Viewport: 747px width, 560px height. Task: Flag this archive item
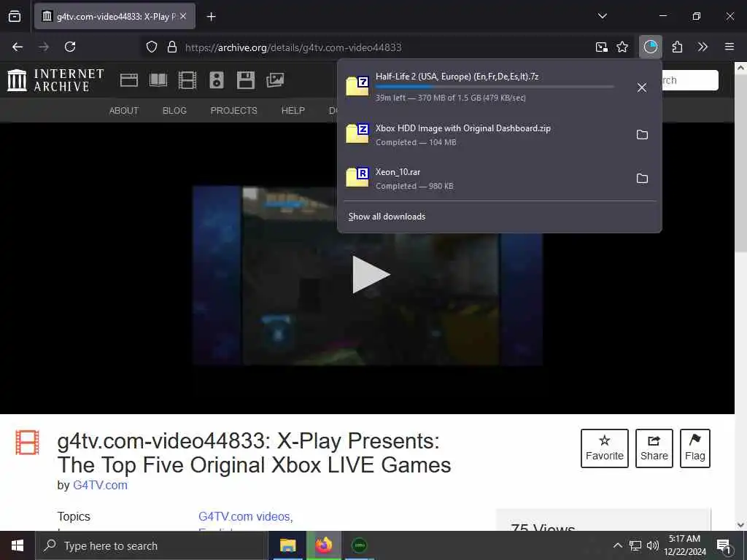(694, 448)
